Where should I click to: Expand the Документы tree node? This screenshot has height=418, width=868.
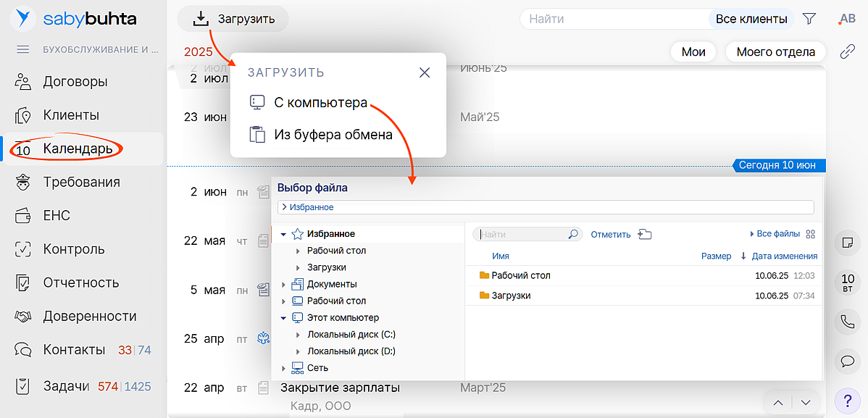283,285
